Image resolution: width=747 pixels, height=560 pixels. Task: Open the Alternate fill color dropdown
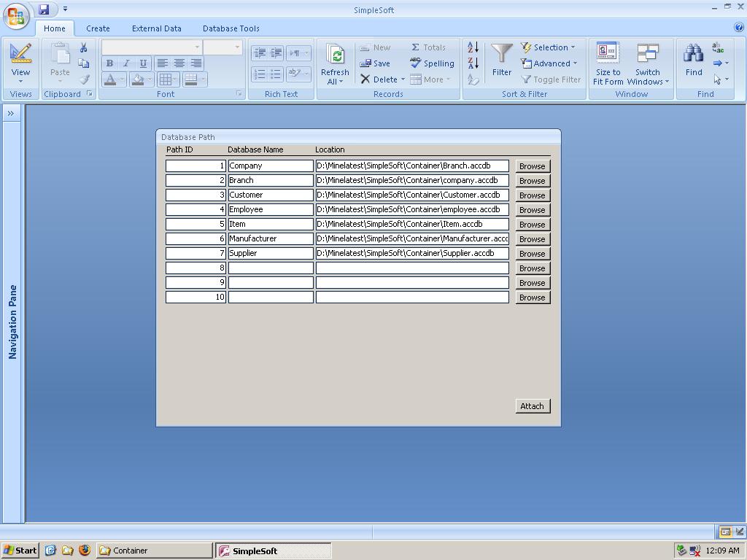tap(194, 79)
